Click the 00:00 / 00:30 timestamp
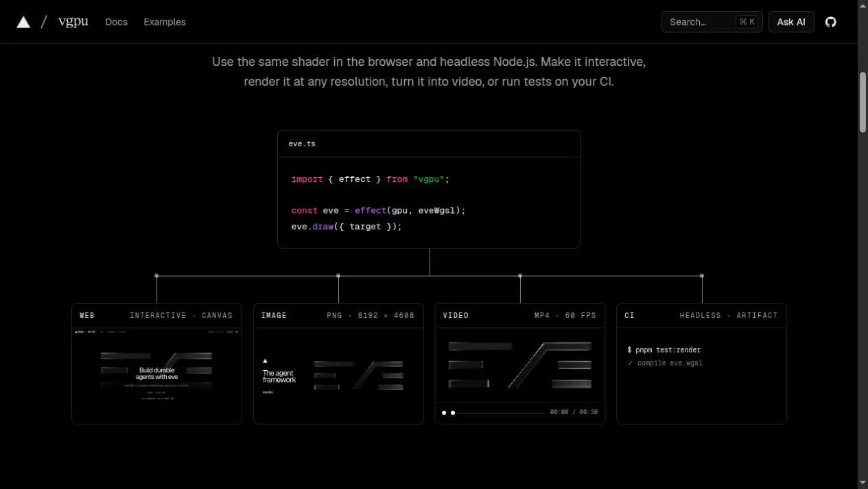 574,412
